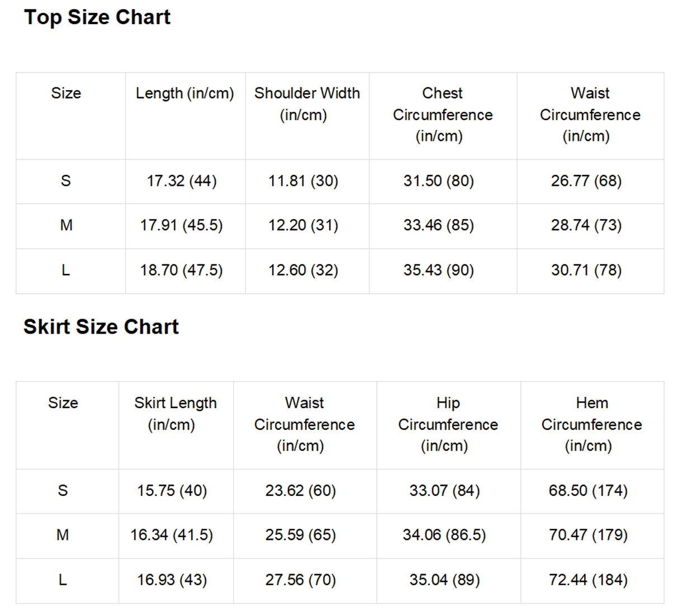Click skirt length value 16.93 (43)

point(172,580)
